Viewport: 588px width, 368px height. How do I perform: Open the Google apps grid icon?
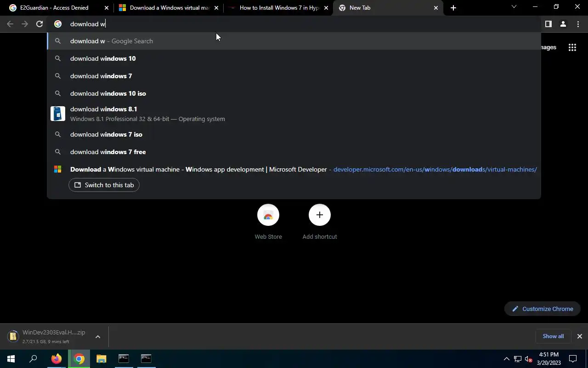[572, 47]
